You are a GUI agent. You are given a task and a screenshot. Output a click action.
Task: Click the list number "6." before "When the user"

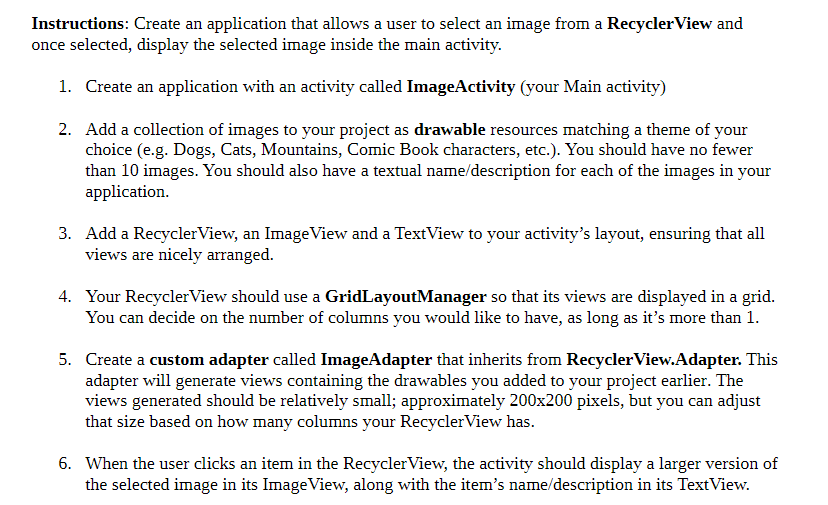[65, 464]
